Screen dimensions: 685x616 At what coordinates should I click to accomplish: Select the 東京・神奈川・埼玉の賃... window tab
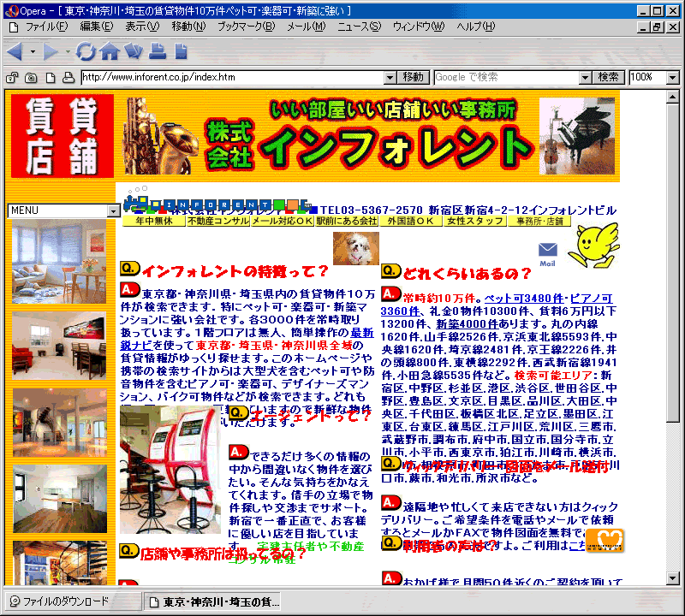click(x=212, y=601)
